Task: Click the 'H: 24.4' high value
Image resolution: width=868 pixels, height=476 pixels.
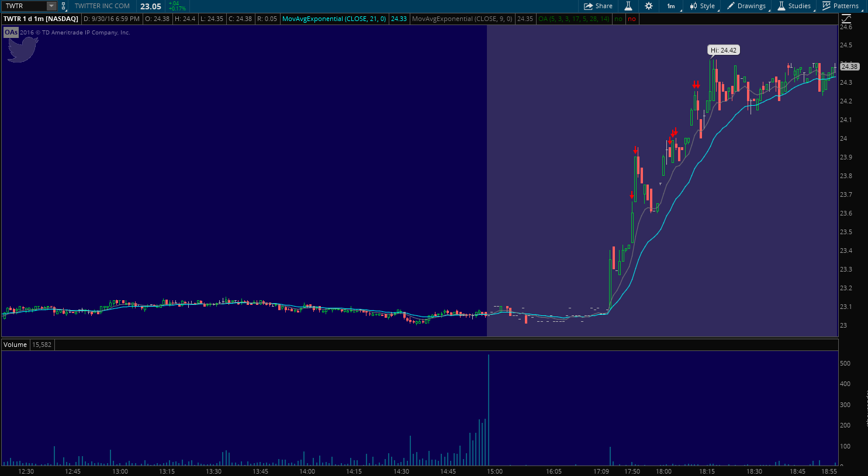Action: pyautogui.click(x=185, y=19)
